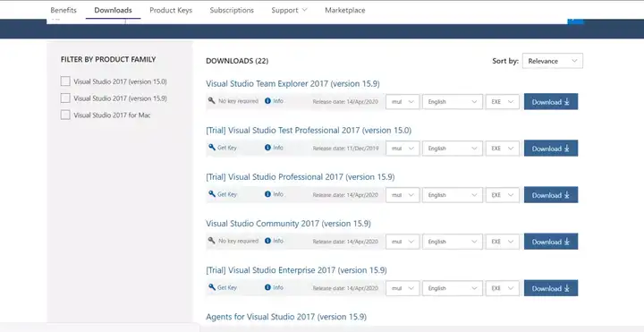Open language dropdown for Team Explorer 2017
The width and height of the screenshot is (644, 332).
click(453, 102)
